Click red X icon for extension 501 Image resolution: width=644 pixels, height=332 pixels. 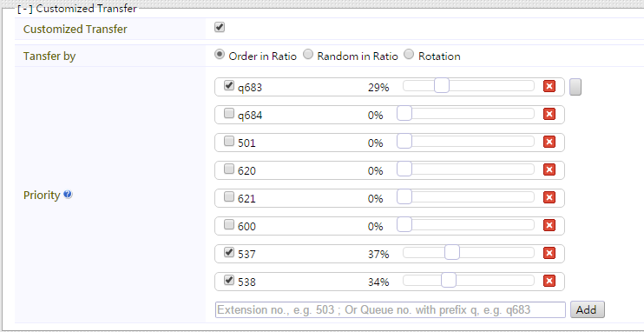coord(549,142)
